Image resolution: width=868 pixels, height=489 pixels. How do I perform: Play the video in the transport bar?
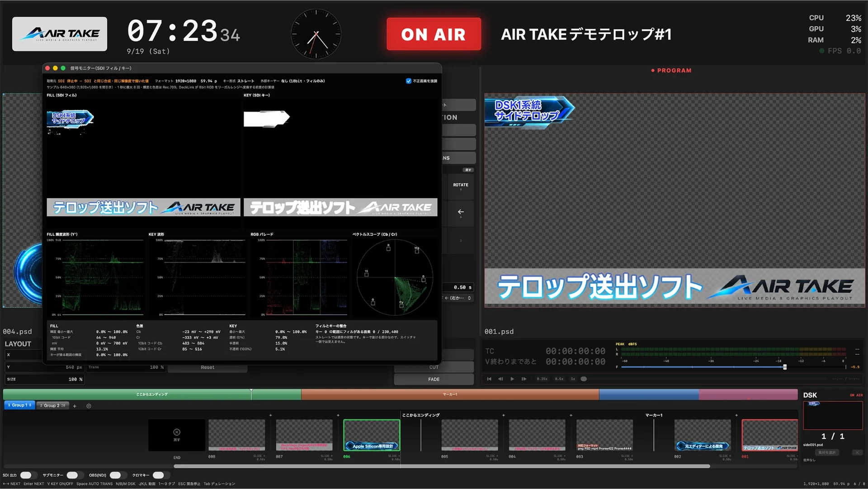(x=512, y=379)
